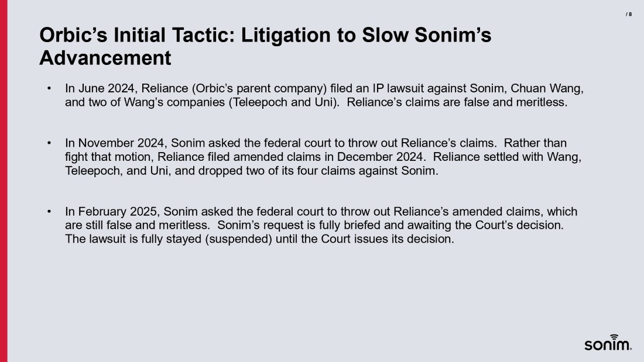Click the word '(suspended)' in last bullet
Screen dimensions: 644x362
[238, 239]
